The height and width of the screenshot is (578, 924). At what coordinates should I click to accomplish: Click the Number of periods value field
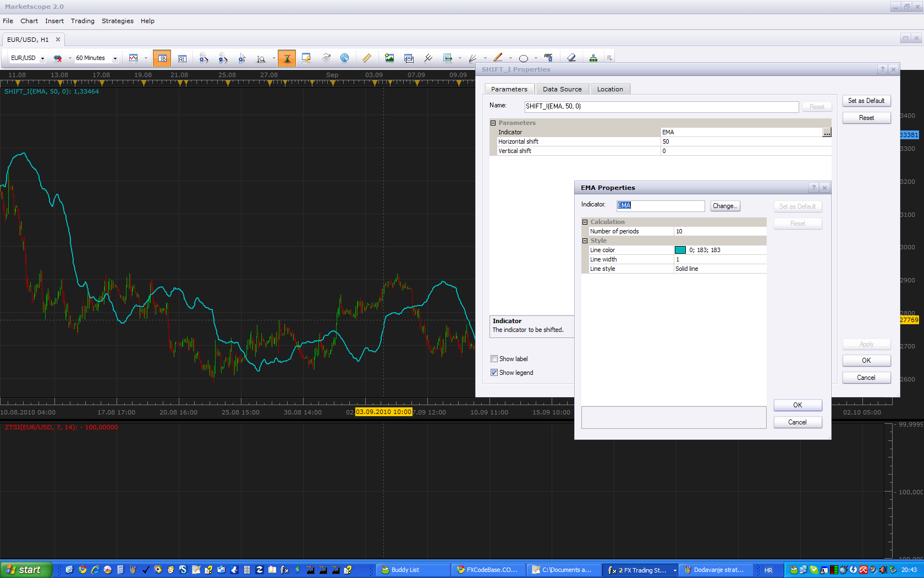(720, 231)
